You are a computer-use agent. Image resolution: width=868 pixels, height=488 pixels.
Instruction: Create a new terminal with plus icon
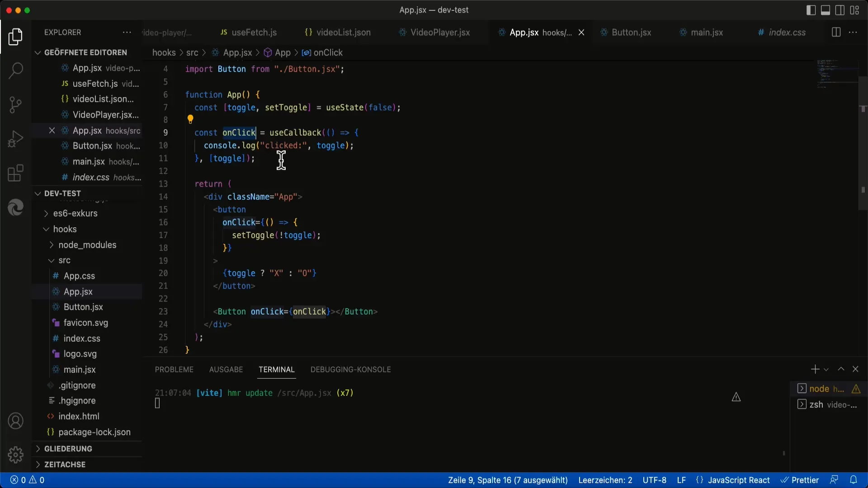click(x=815, y=369)
